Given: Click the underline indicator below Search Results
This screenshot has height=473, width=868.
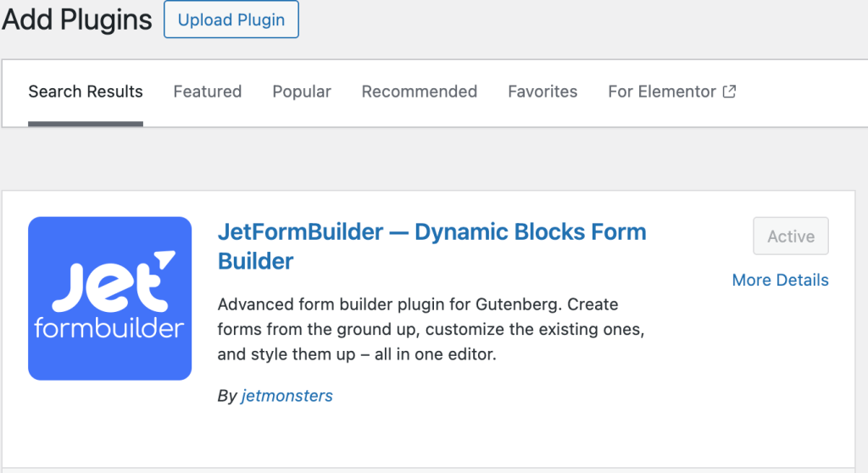Looking at the screenshot, I should (x=86, y=124).
